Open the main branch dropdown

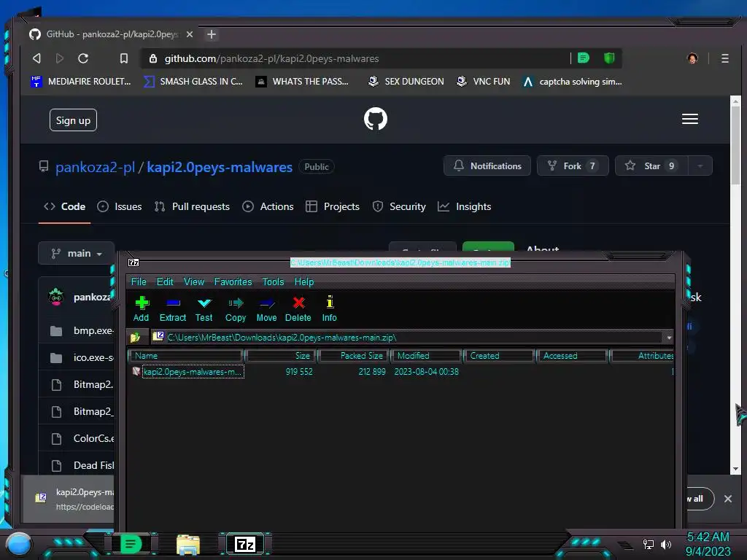click(76, 253)
